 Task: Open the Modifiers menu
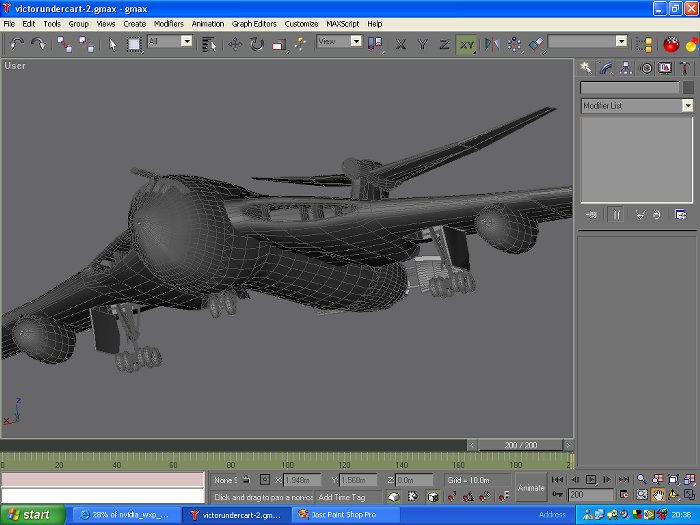(x=169, y=23)
